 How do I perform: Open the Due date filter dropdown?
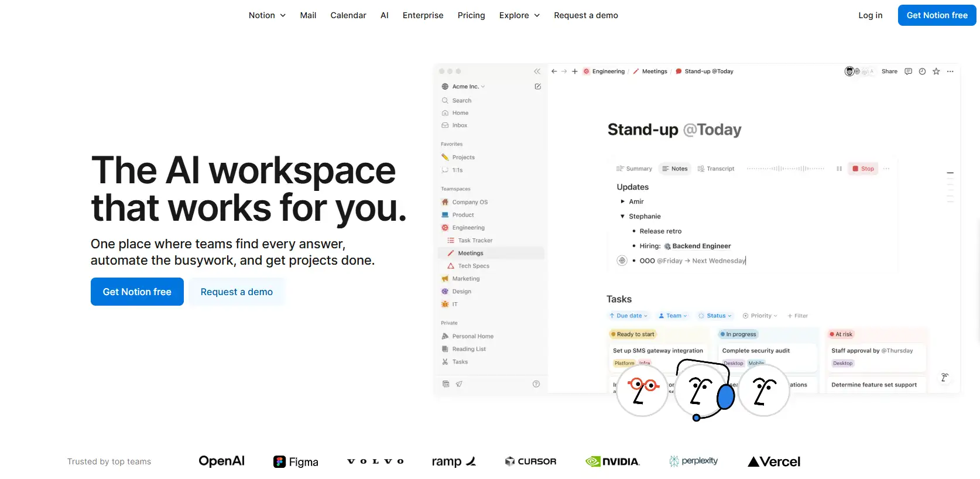(x=629, y=316)
